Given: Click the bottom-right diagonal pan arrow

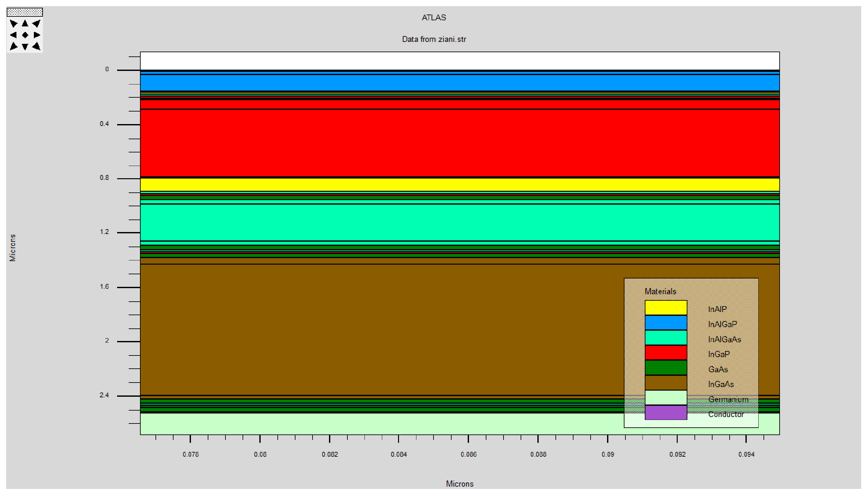Looking at the screenshot, I should (36, 46).
